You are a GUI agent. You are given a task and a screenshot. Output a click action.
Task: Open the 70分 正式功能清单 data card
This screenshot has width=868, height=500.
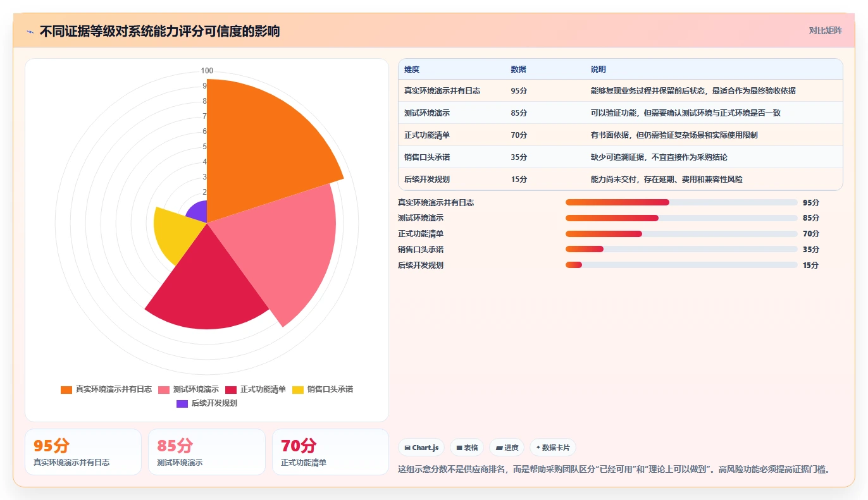(x=330, y=452)
